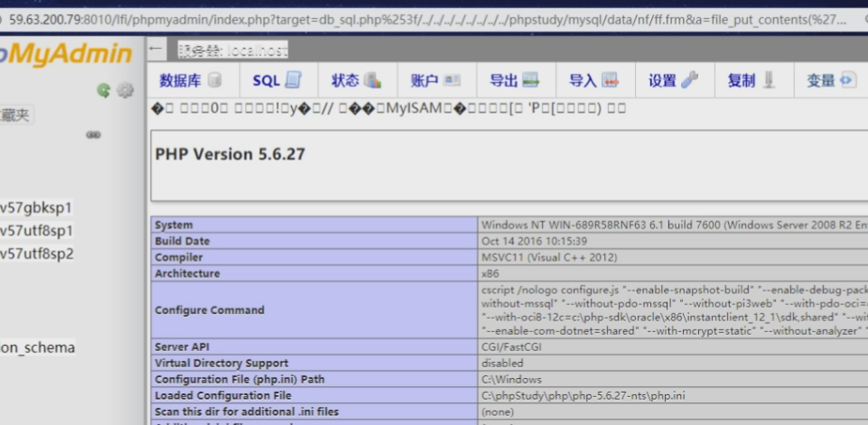Select the v57gbksp1 database in sidebar
This screenshot has width=868, height=425.
[x=36, y=208]
